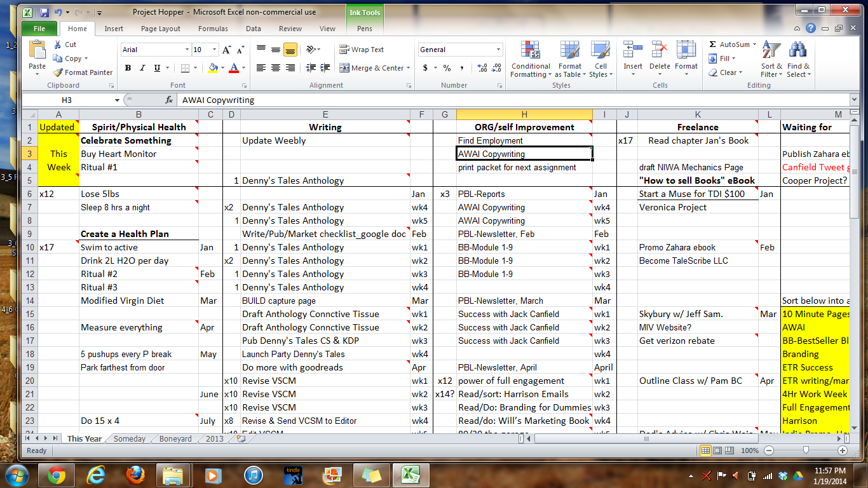Expand the Merge & Center dropdown arrow

click(x=408, y=68)
